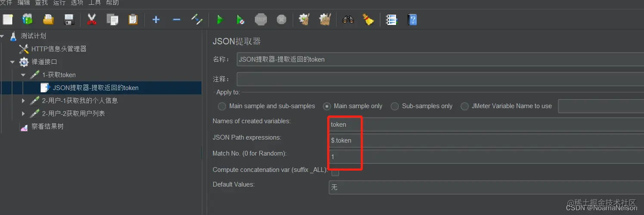The height and width of the screenshot is (215, 644).
Task: Open the 编辑 menu
Action: (24, 3)
